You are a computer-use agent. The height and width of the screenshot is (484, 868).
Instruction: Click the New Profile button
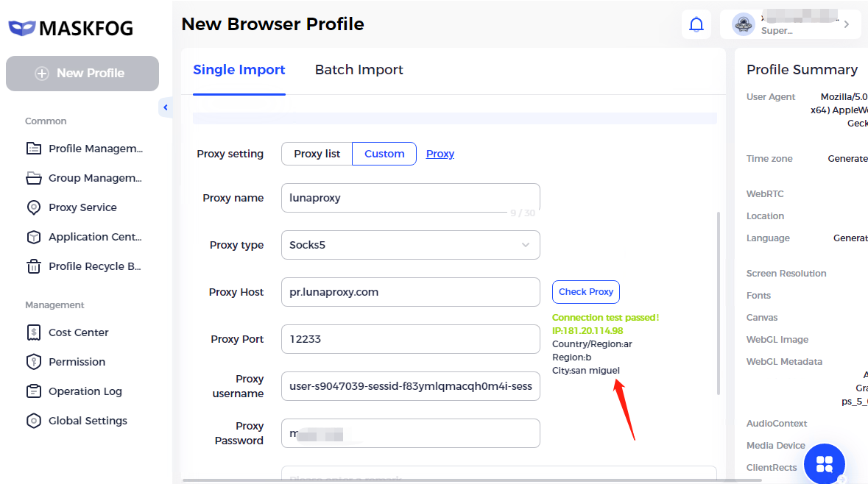82,73
